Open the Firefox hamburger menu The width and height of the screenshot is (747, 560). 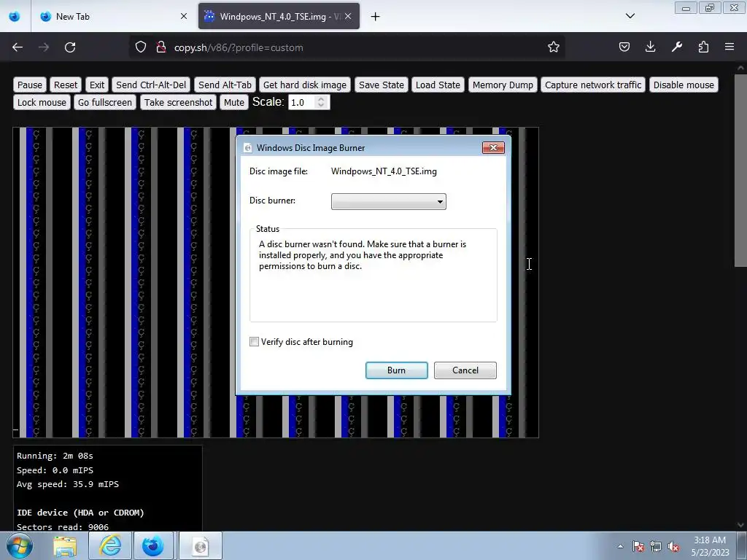[x=729, y=47]
